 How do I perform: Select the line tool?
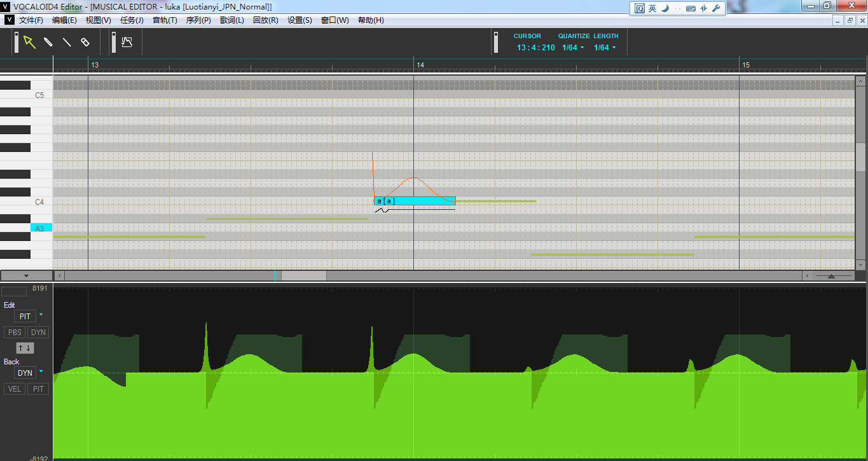[x=66, y=42]
